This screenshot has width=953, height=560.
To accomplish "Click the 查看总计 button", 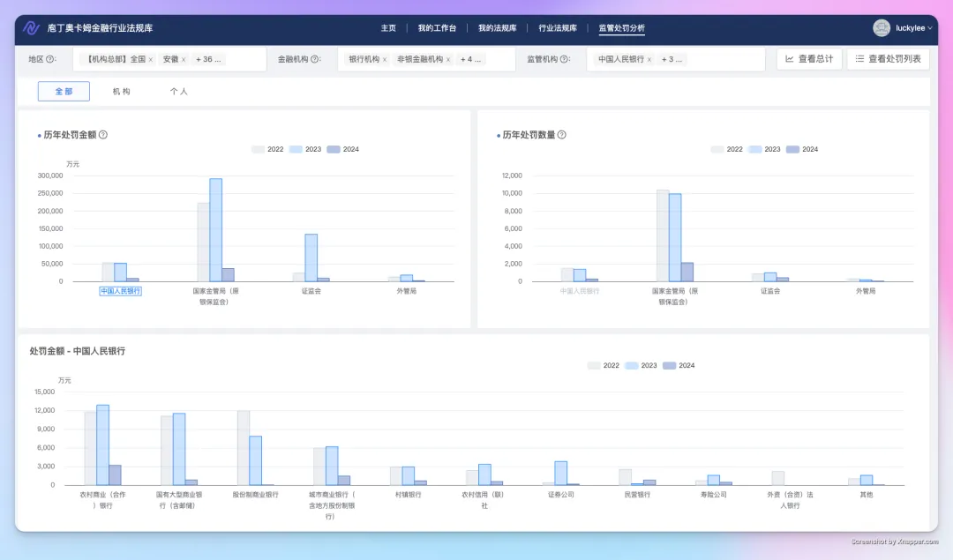I will pyautogui.click(x=809, y=59).
